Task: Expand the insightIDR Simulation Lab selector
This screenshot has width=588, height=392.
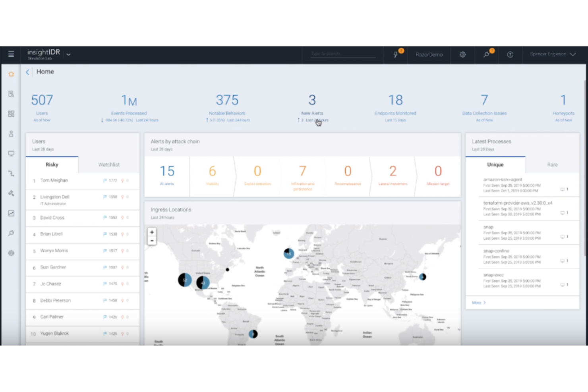Action: [x=69, y=54]
